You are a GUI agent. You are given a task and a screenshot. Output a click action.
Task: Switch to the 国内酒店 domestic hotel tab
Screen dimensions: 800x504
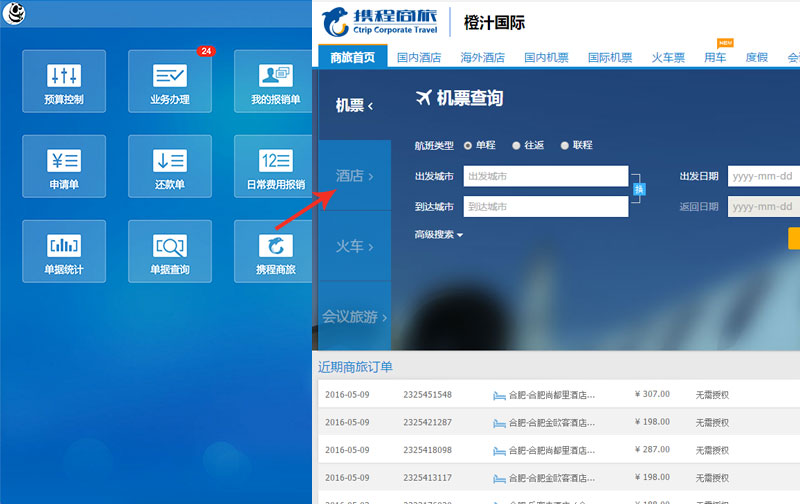coord(419,58)
